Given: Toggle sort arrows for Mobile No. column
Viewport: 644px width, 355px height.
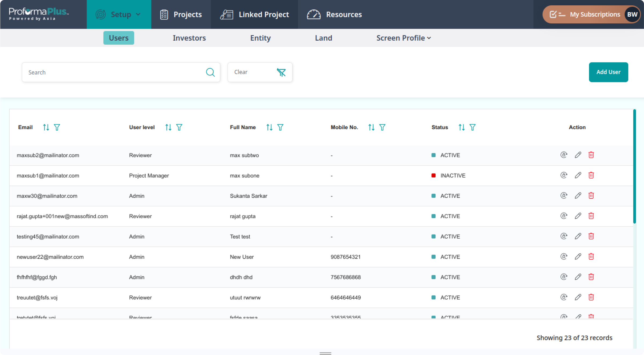Looking at the screenshot, I should 371,127.
